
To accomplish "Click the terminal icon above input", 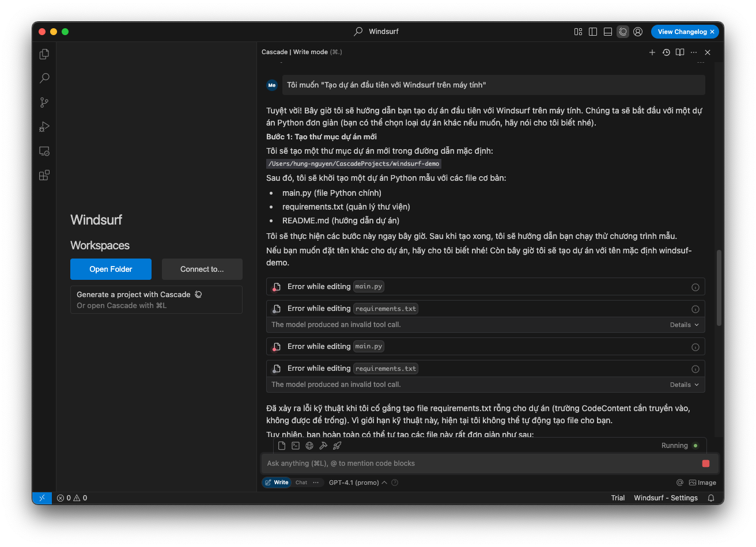I will coord(296,446).
